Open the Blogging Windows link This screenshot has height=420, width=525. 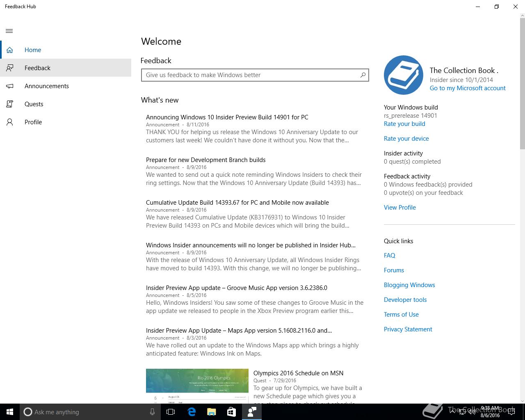click(x=409, y=285)
